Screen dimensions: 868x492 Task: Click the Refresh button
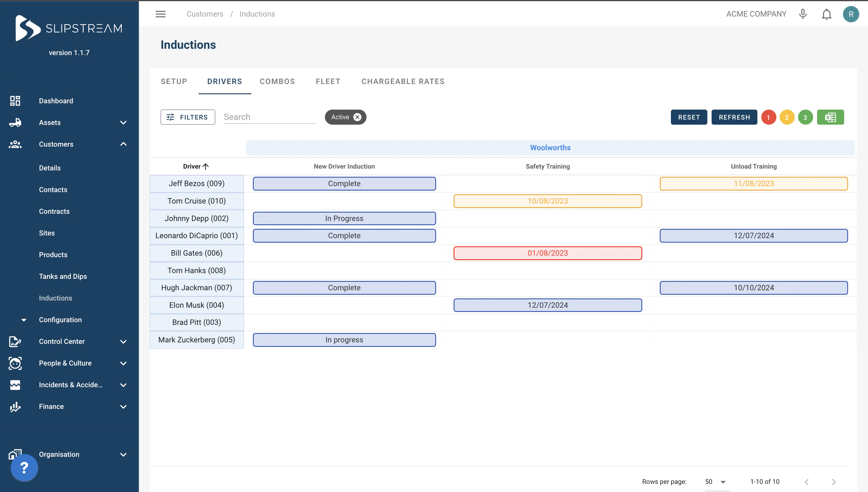coord(734,117)
